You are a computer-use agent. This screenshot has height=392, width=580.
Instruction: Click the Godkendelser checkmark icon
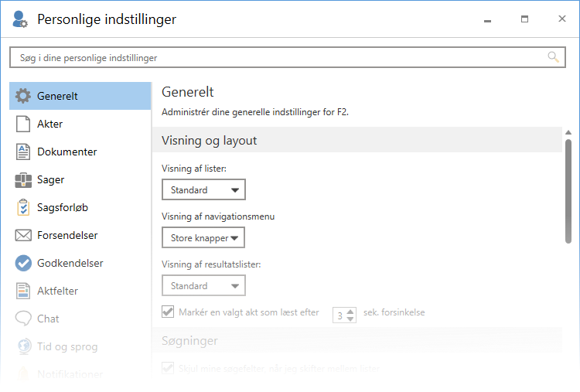point(23,263)
